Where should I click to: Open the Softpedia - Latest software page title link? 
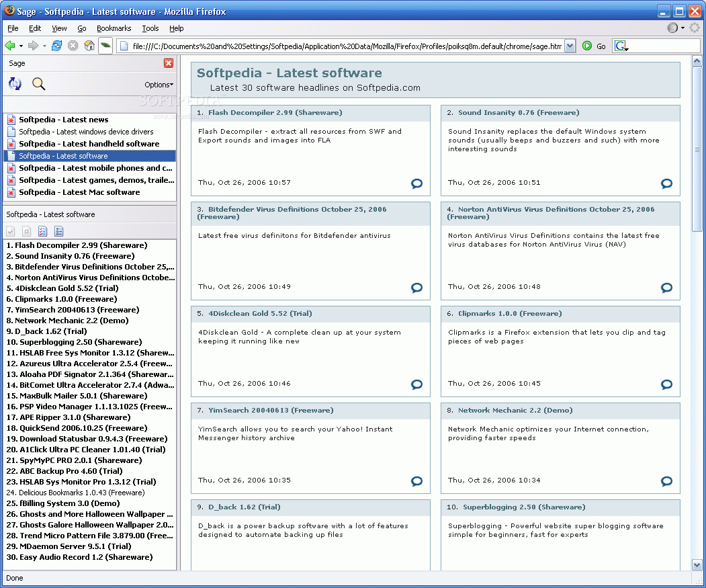(290, 73)
